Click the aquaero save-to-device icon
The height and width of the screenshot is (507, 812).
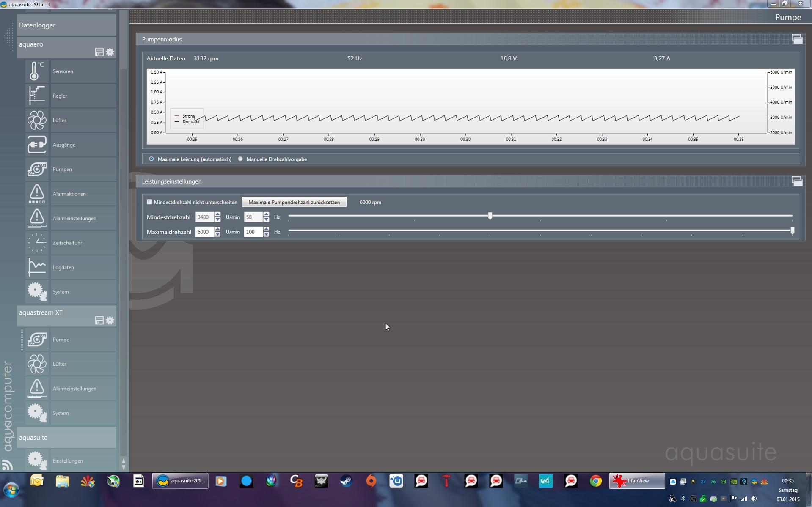pyautogui.click(x=99, y=52)
